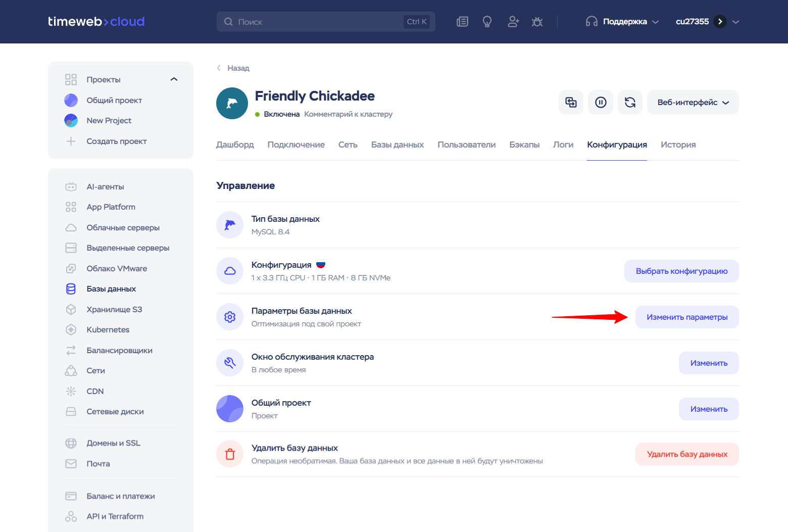This screenshot has width=788, height=532.
Task: Click the bug report icon
Action: [537, 22]
